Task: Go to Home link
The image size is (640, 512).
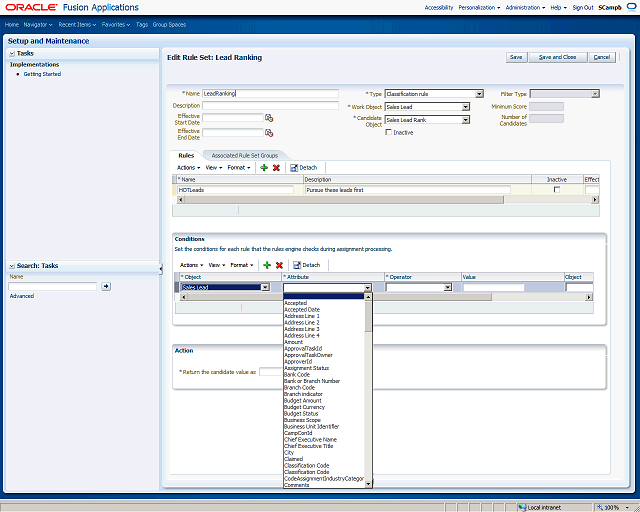Action: click(11, 25)
